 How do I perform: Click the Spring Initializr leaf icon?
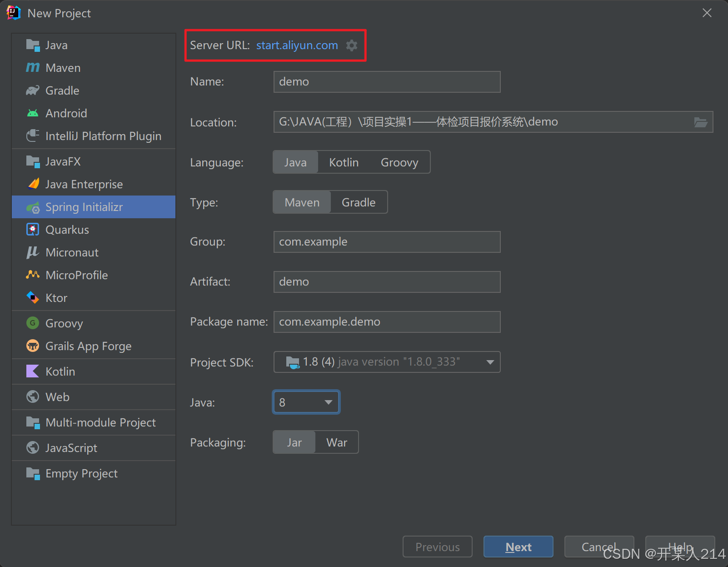point(33,208)
